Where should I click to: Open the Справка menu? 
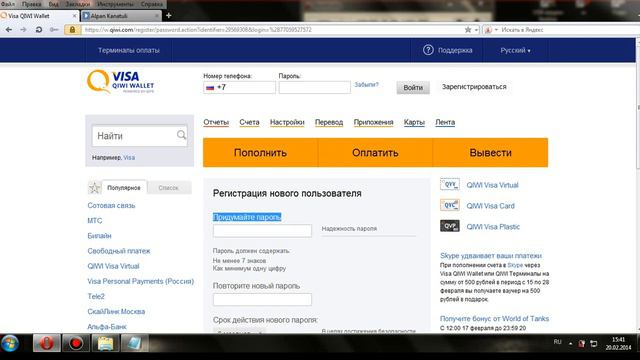(x=151, y=4)
